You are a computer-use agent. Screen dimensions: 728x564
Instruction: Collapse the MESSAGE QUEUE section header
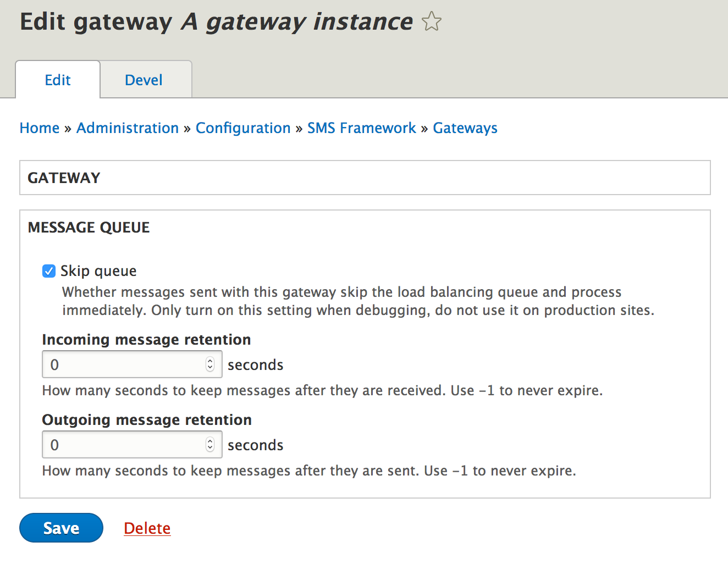[89, 228]
